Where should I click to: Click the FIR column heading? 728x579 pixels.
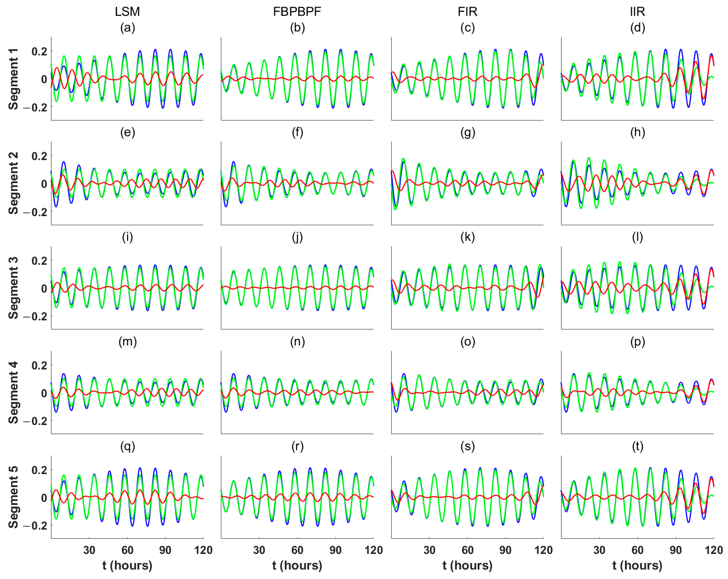click(x=467, y=12)
